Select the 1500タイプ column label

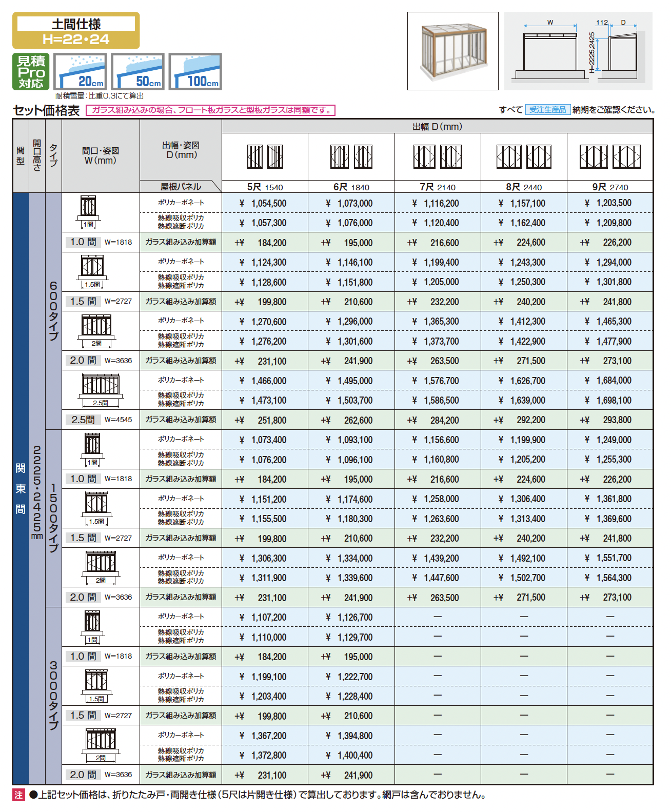[x=53, y=518]
